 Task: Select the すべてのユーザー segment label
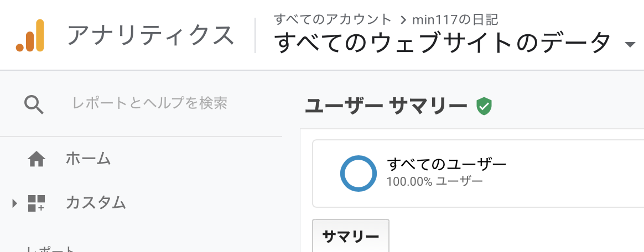click(446, 165)
